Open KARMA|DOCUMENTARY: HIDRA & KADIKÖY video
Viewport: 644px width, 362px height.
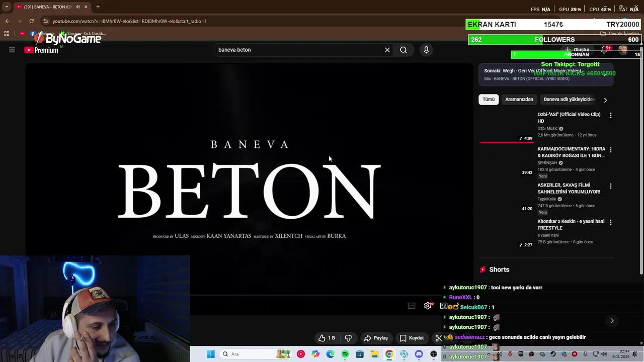(x=571, y=152)
